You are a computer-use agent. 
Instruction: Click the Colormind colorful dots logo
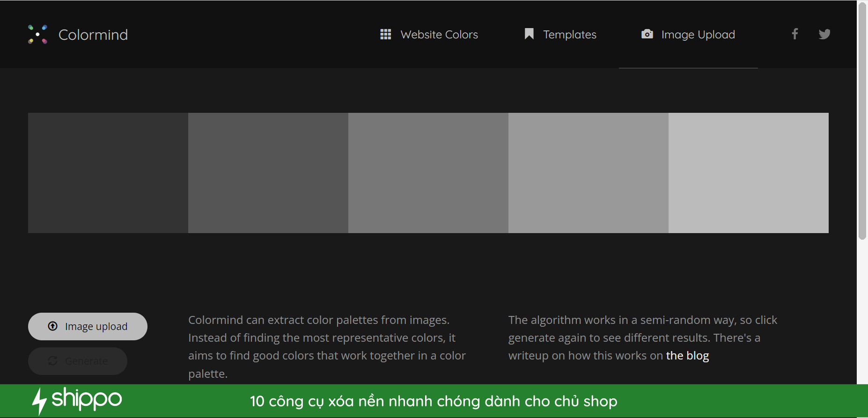click(37, 34)
